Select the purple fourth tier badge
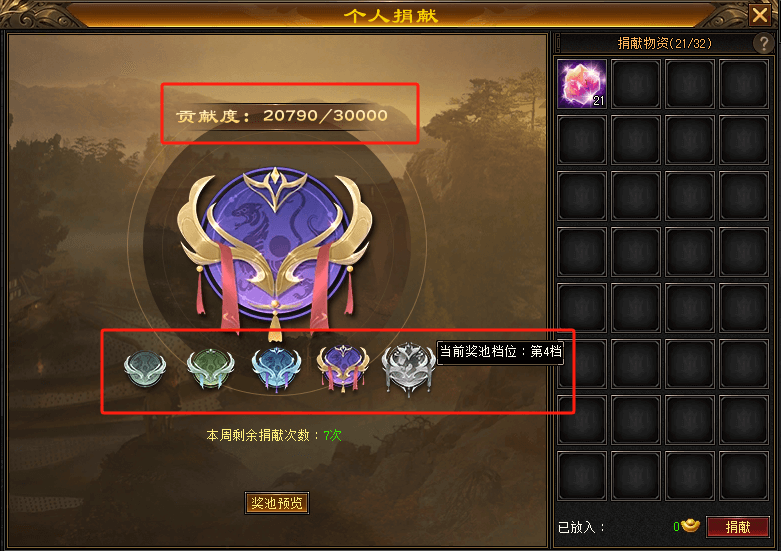The height and width of the screenshot is (551, 781). 343,368
